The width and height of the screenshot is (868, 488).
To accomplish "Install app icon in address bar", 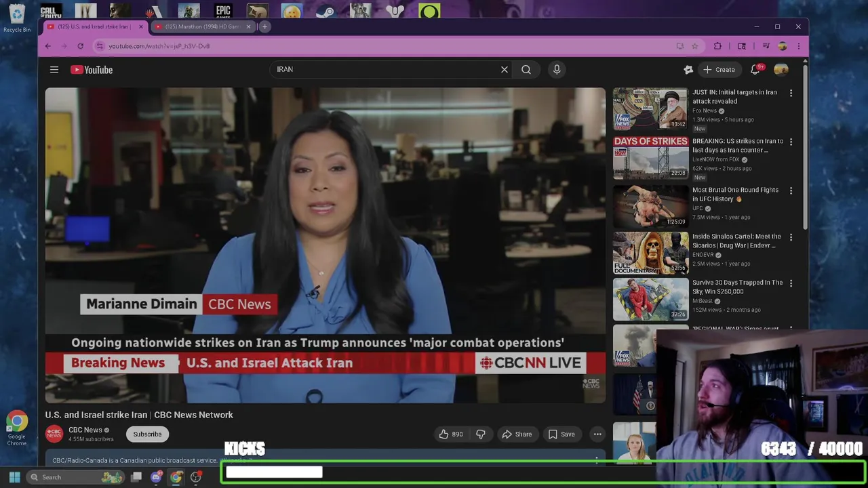I will [680, 45].
